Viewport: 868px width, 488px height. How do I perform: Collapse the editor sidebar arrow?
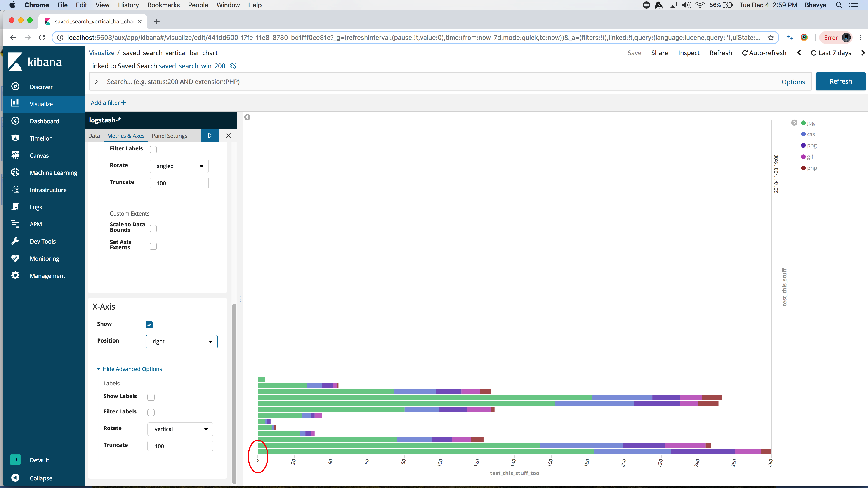(x=247, y=117)
